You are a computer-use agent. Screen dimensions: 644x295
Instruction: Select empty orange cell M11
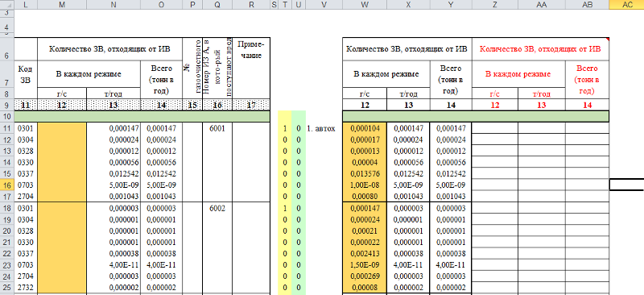pos(62,128)
